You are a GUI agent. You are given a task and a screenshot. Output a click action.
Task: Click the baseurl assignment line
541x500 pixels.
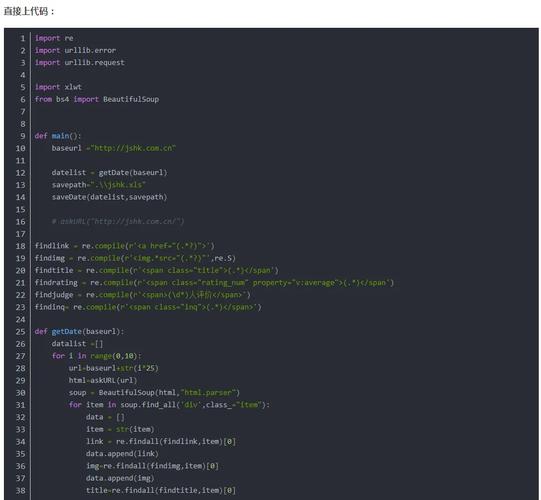click(114, 148)
